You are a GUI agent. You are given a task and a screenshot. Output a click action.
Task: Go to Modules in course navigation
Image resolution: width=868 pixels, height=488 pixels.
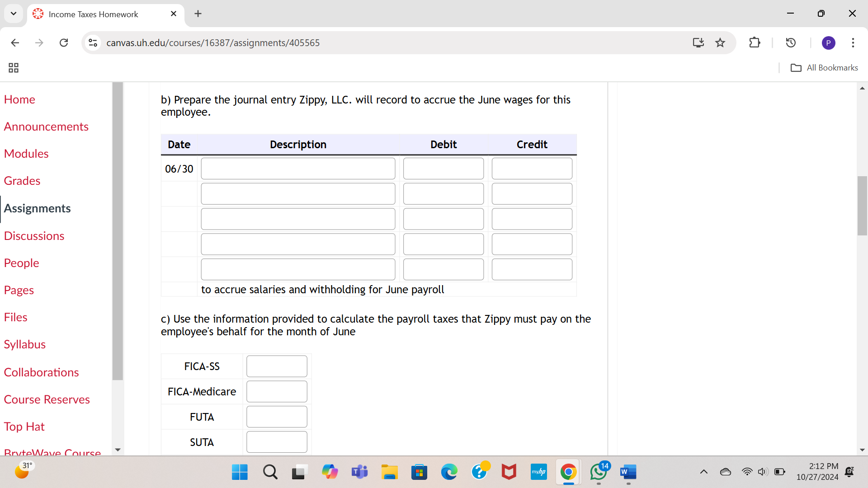click(26, 154)
